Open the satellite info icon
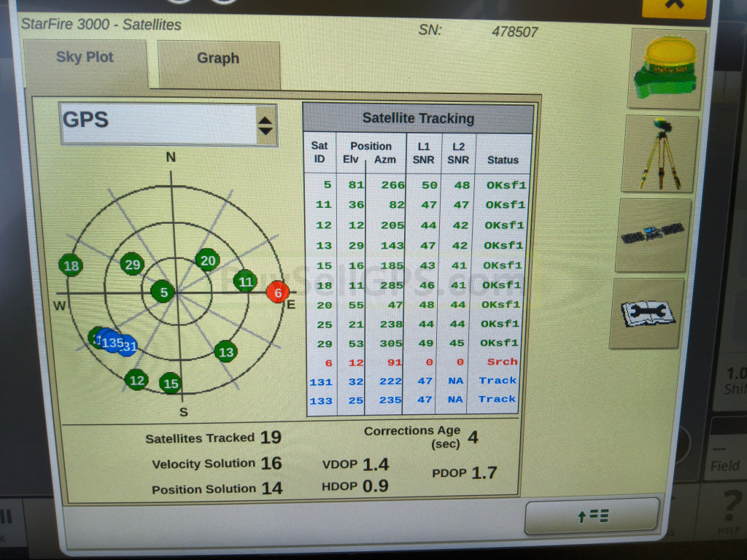The width and height of the screenshot is (747, 560). (x=652, y=235)
